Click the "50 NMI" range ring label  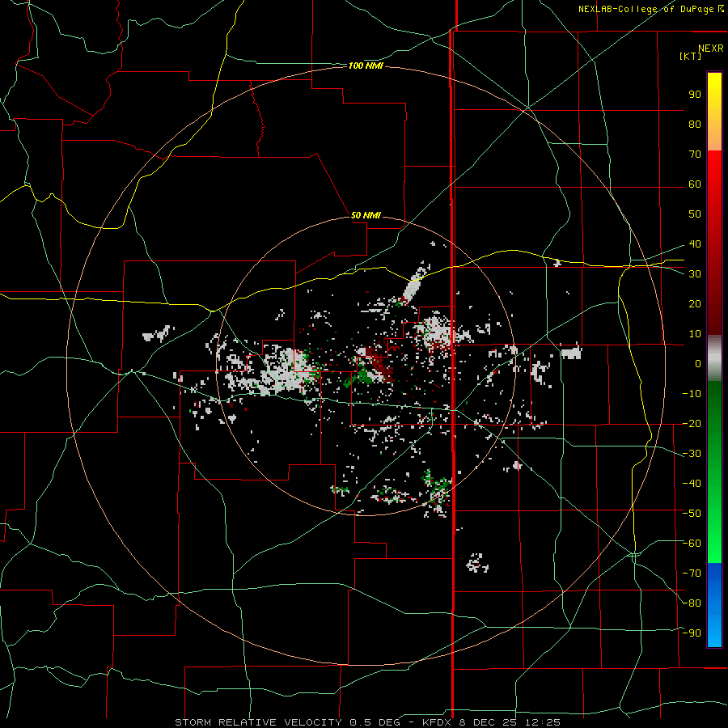366,215
